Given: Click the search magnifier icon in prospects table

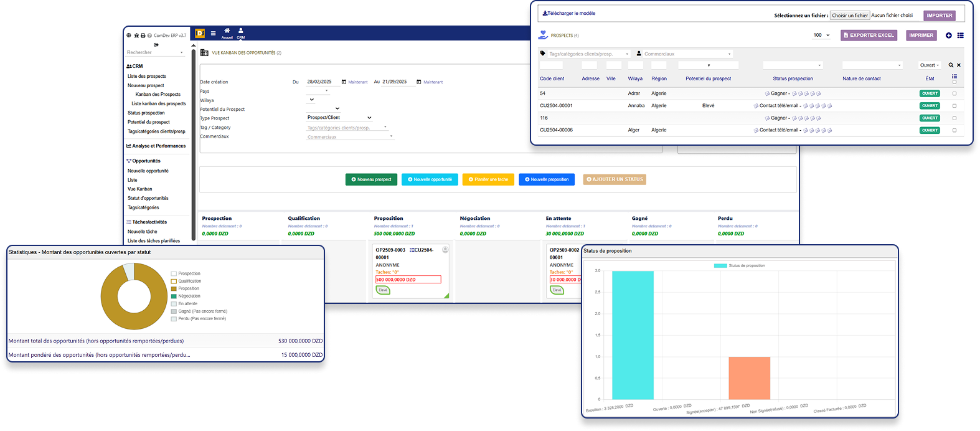Looking at the screenshot, I should [951, 65].
